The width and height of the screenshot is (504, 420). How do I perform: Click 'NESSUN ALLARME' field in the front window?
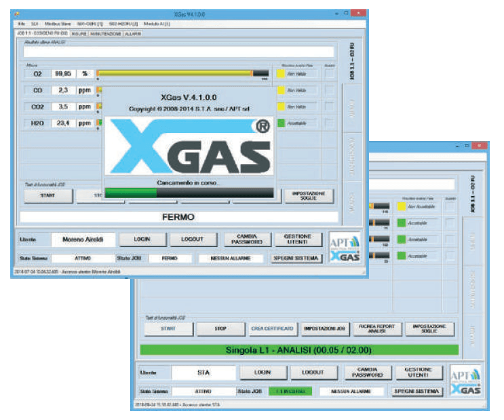[231, 259]
